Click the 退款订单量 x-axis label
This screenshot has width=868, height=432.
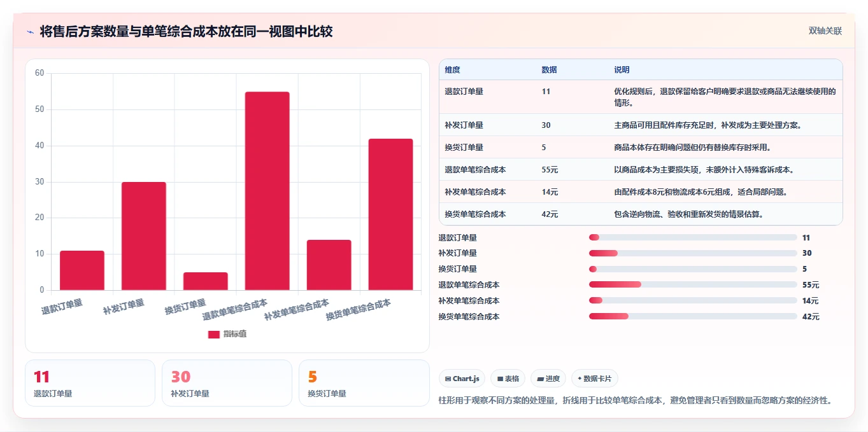(62, 307)
